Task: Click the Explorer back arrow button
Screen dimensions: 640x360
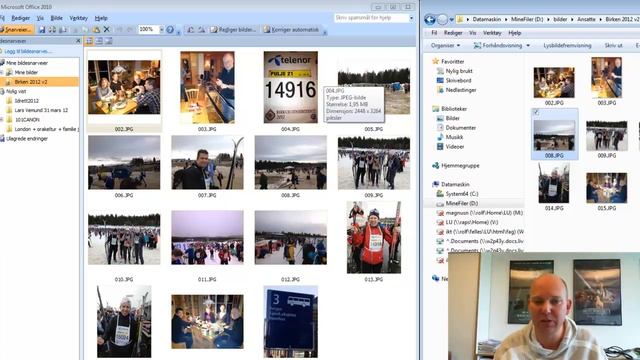Action: click(x=429, y=19)
